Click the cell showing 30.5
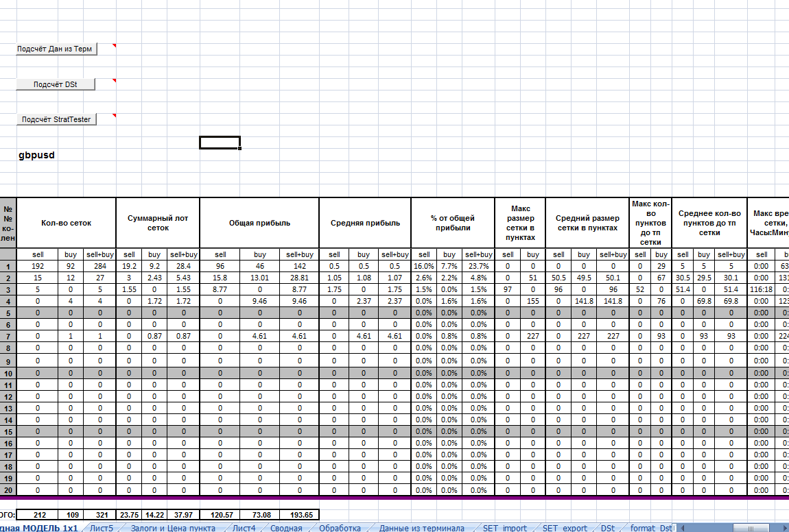789x532 pixels. (x=683, y=278)
